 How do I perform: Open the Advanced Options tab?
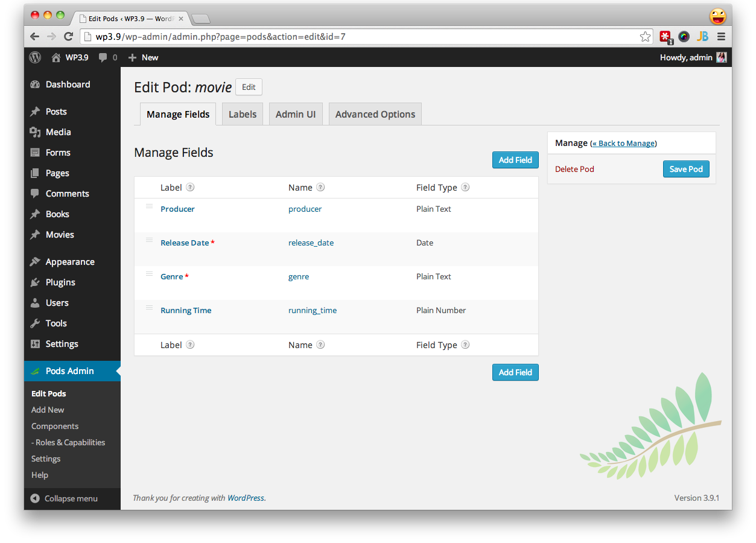375,114
